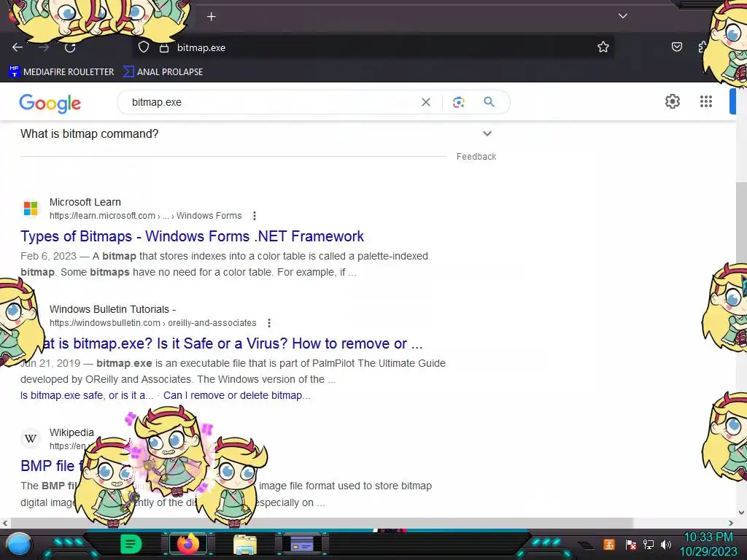The width and height of the screenshot is (747, 560).
Task: Go back to the previous page
Action: [18, 47]
